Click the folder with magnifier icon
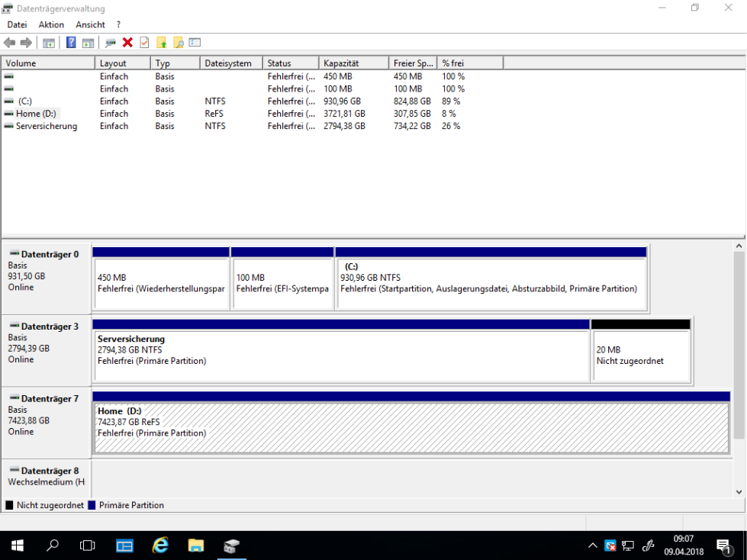747x560 pixels. point(178,43)
